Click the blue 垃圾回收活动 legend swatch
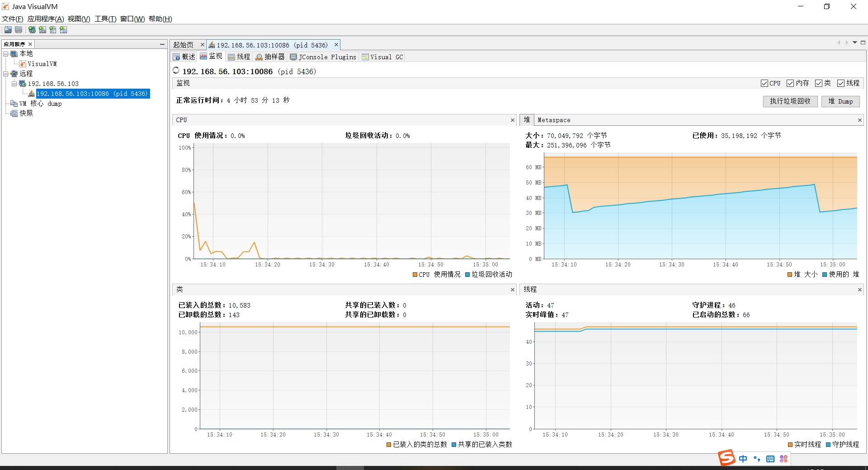 467,275
